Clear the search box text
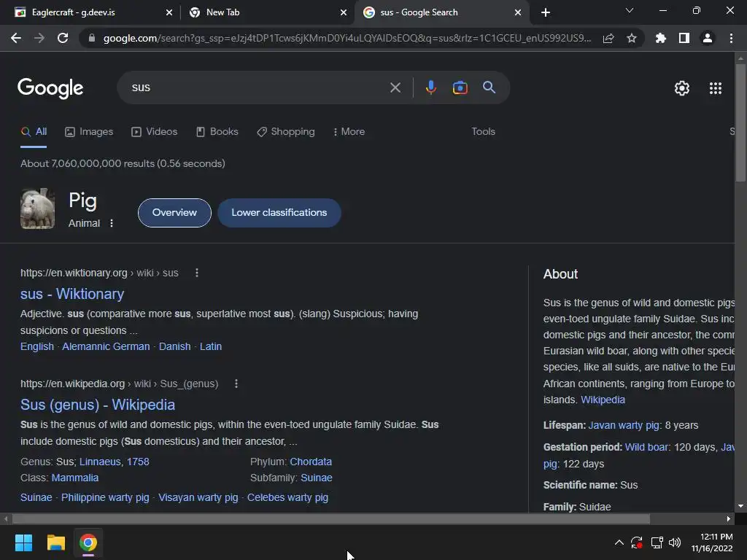This screenshot has height=560, width=747. tap(395, 87)
